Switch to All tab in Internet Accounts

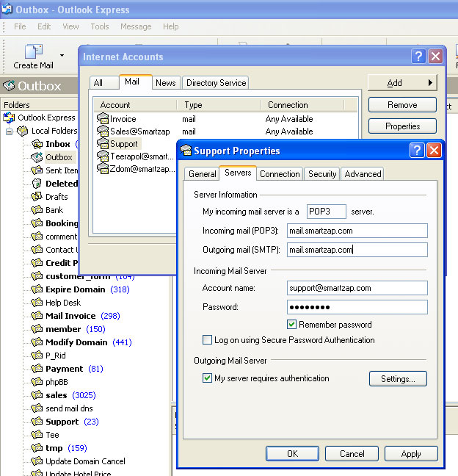(104, 82)
